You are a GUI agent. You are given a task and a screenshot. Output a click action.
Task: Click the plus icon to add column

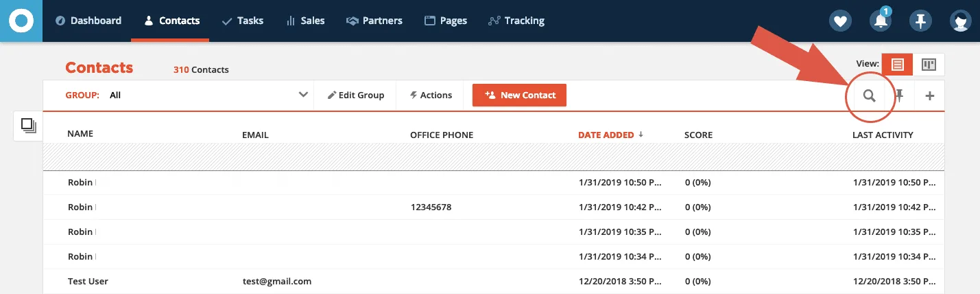point(930,95)
